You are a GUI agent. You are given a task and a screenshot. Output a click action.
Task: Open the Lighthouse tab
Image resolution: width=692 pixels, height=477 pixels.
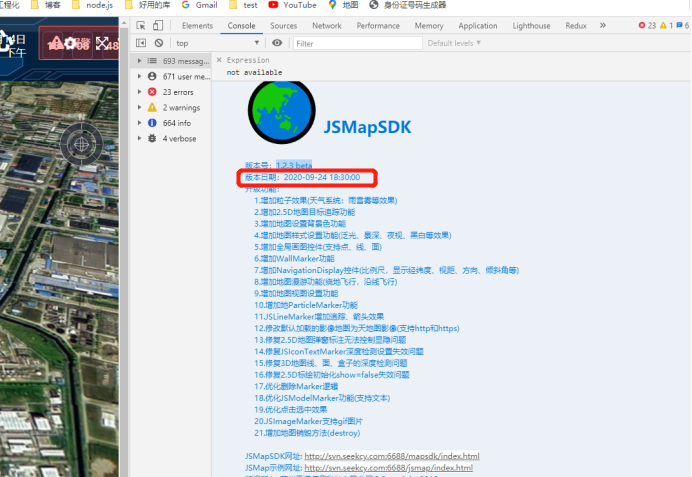tap(531, 26)
